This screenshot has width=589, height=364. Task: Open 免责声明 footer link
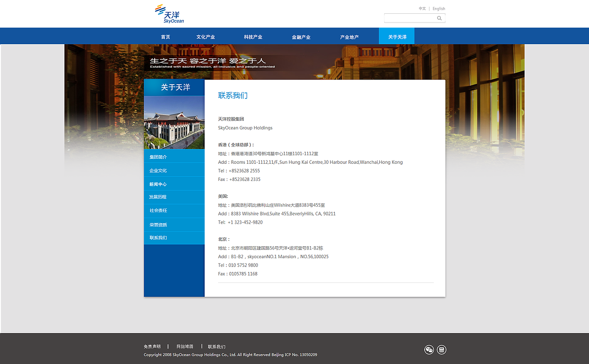click(152, 347)
